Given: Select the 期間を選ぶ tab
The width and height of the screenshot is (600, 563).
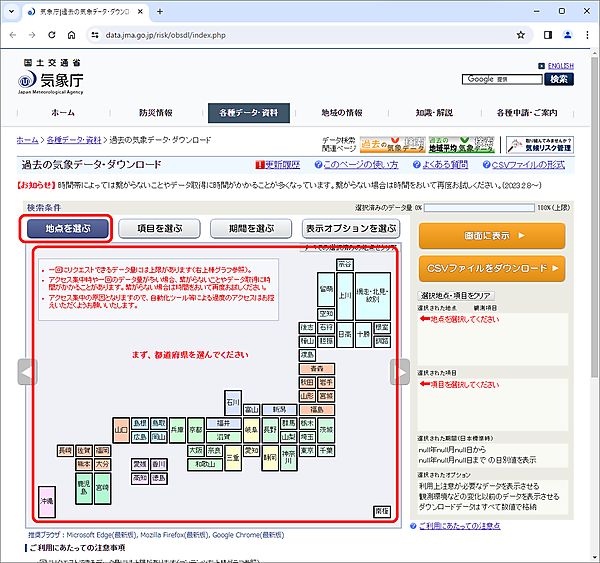Looking at the screenshot, I should (x=251, y=228).
